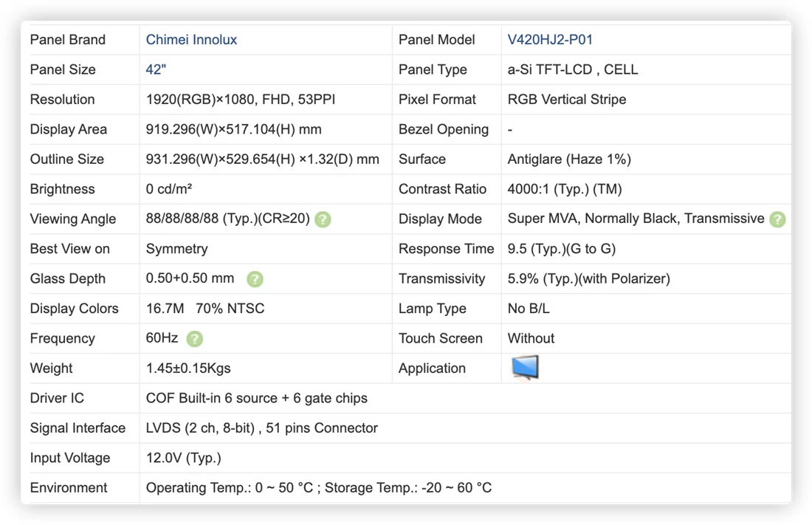
Task: Open the Chimei Innolux brand link
Action: [x=191, y=40]
